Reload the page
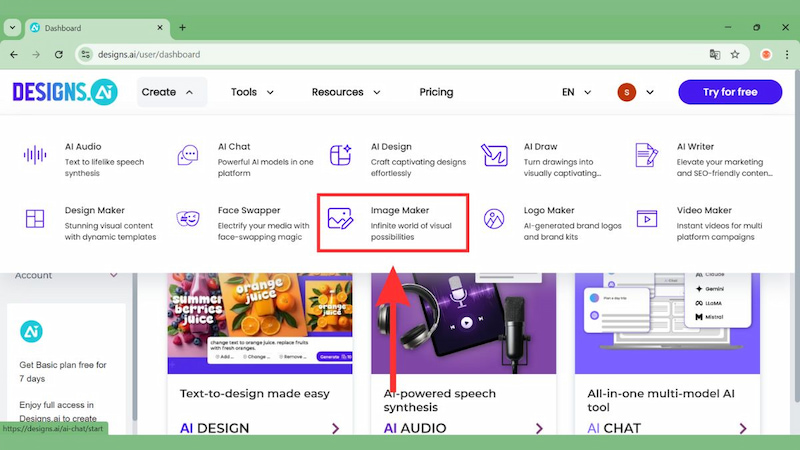 click(59, 54)
